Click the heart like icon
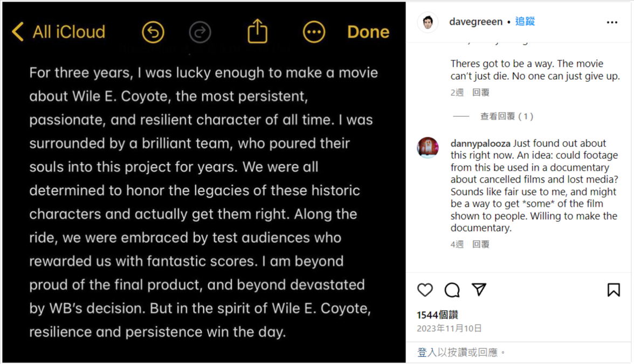The image size is (634, 364). (425, 290)
